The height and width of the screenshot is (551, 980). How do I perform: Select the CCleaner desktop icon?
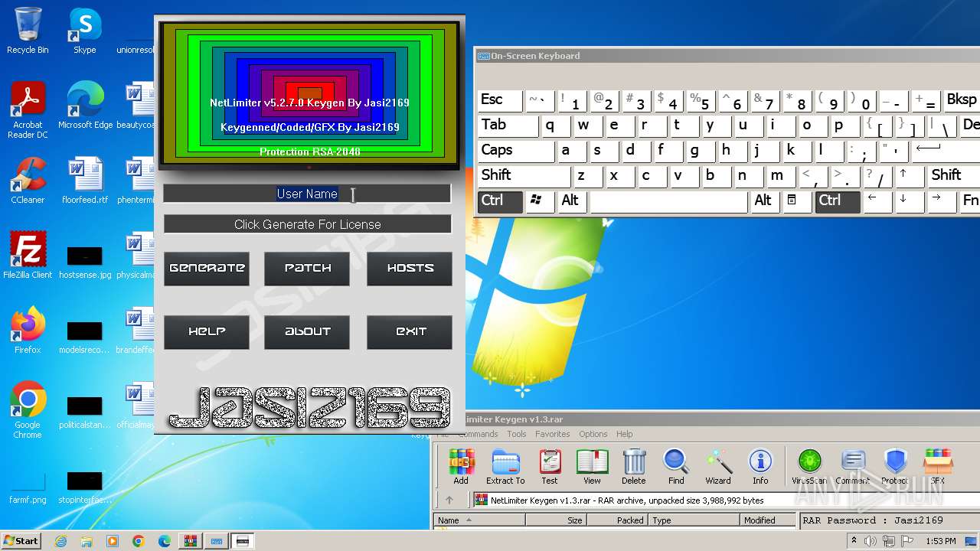28,181
